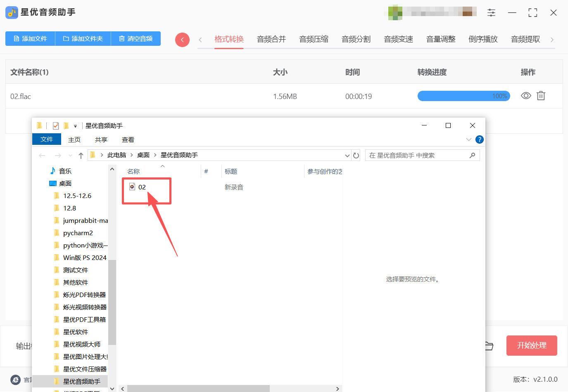Click the folder icon in Explorer address bar

(x=93, y=155)
